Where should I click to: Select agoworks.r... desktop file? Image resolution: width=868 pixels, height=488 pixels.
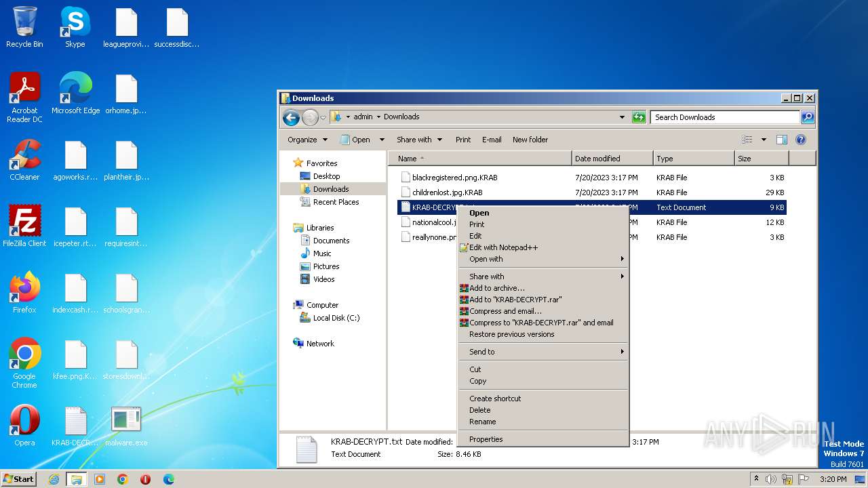75,160
